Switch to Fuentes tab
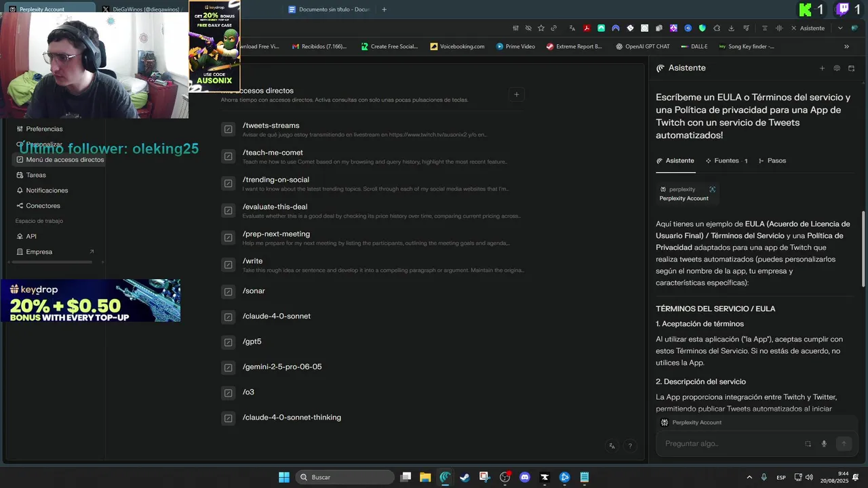Viewport: 868px width, 488px height. pos(726,161)
